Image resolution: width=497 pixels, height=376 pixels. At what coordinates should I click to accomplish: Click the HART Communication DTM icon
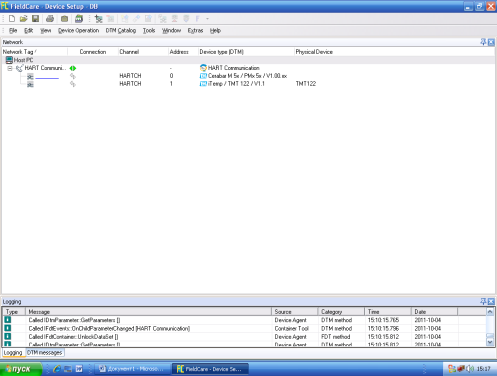[203, 68]
